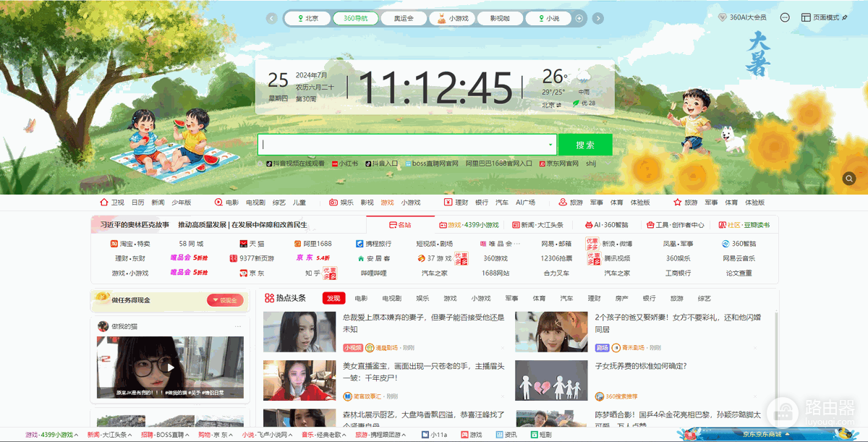Click the 电影 play icon
Screen dimensions: 868x442
[x=218, y=203]
